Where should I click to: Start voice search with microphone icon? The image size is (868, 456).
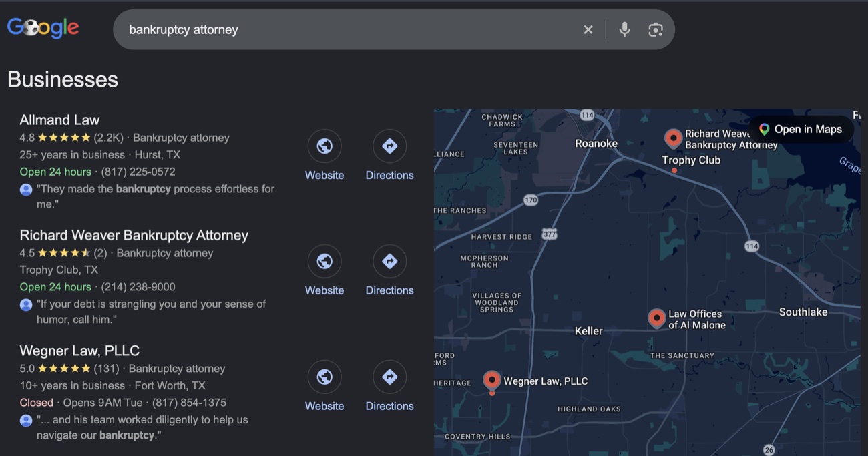[x=624, y=29]
